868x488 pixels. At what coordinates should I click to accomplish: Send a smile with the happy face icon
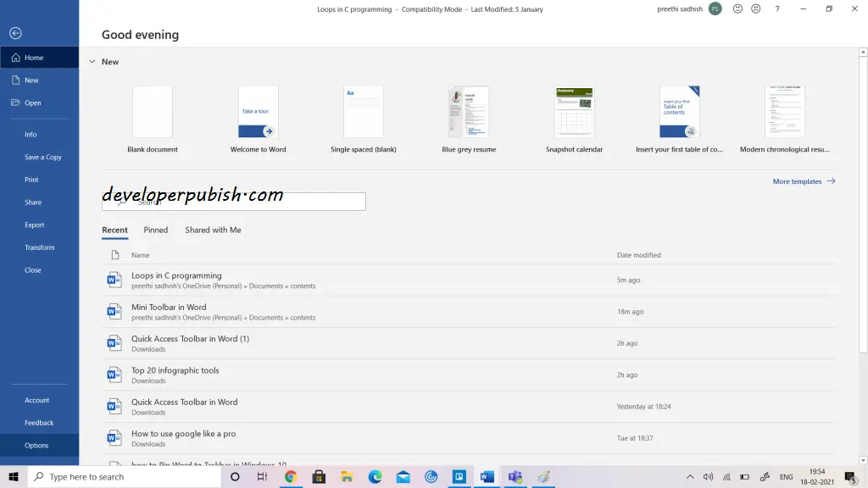[x=737, y=8]
